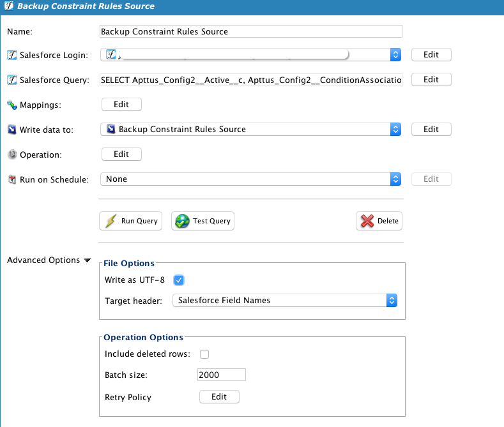Delete this task with red X button
Screen dimensions: 504x427
click(x=379, y=221)
